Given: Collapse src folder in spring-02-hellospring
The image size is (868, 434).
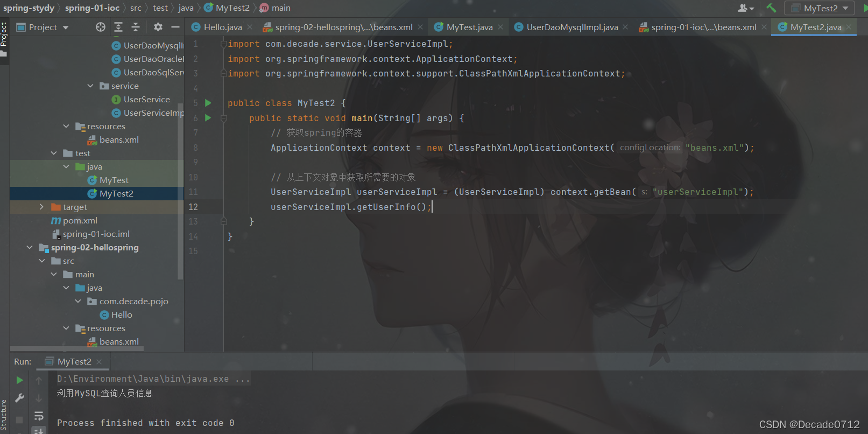Looking at the screenshot, I should (42, 261).
